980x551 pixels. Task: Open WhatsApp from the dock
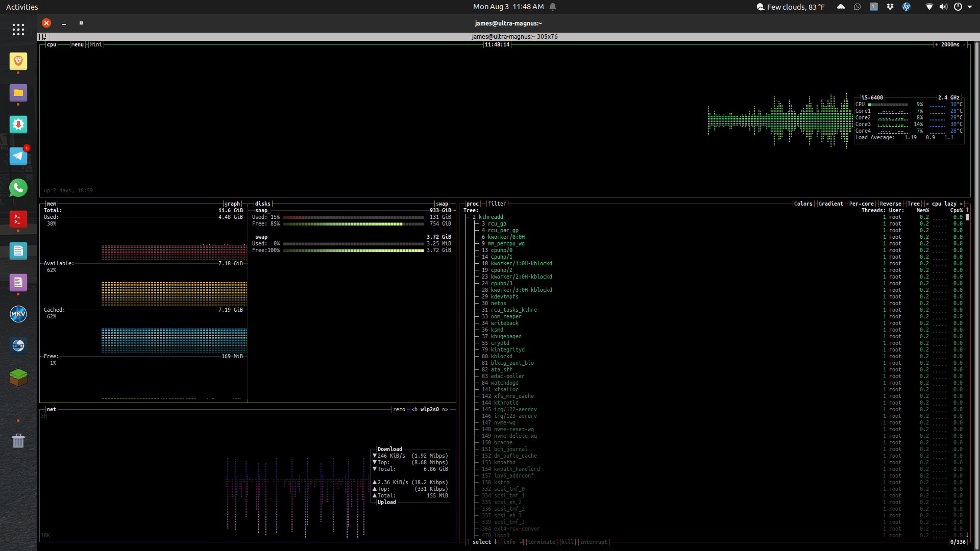[x=18, y=188]
